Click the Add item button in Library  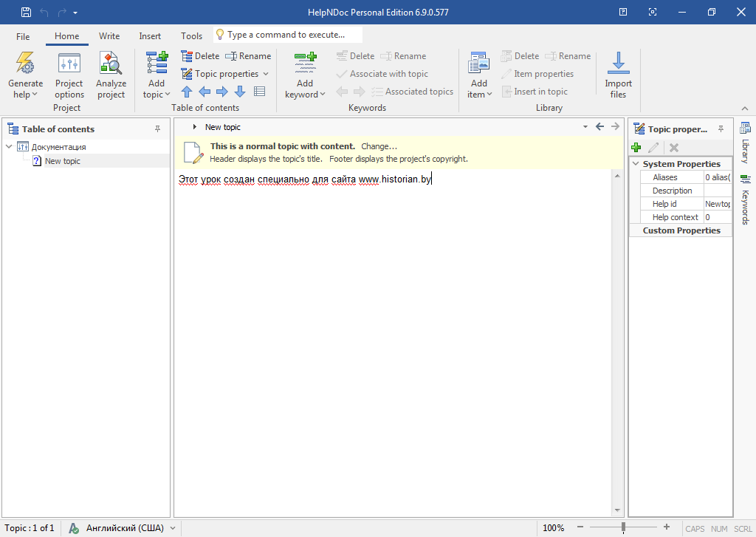tap(479, 75)
